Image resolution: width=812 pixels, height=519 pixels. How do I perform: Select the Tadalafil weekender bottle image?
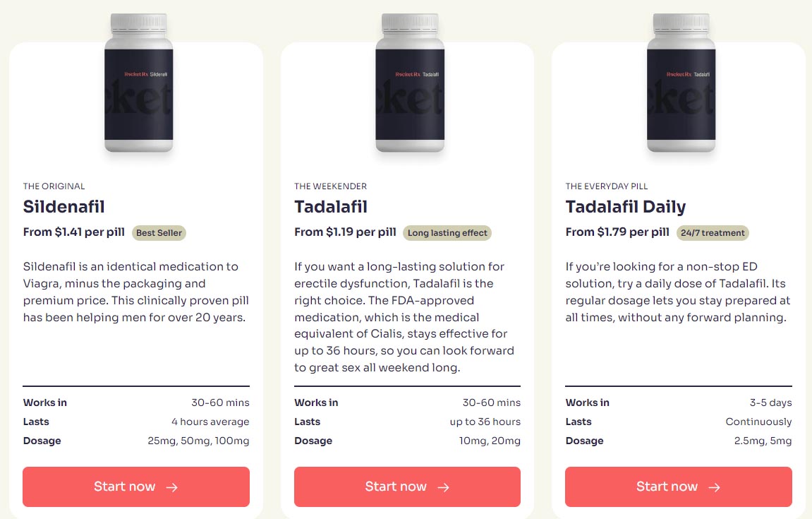click(x=410, y=83)
